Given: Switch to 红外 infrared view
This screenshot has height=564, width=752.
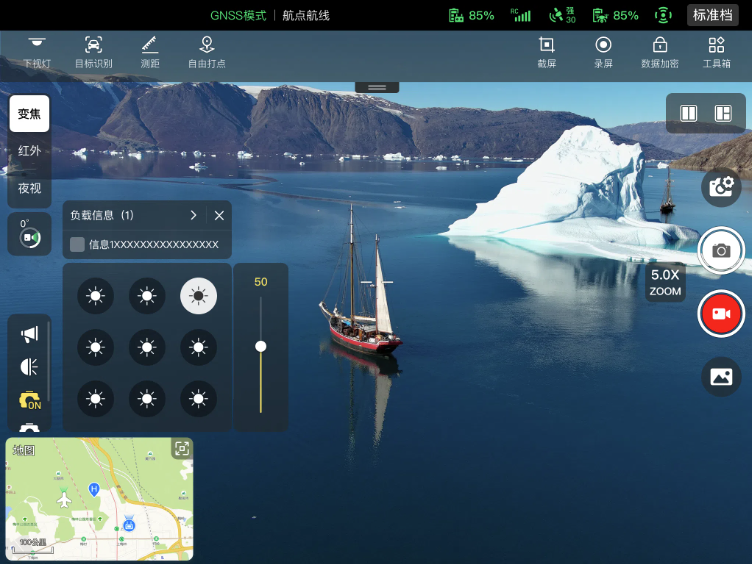Looking at the screenshot, I should [29, 151].
